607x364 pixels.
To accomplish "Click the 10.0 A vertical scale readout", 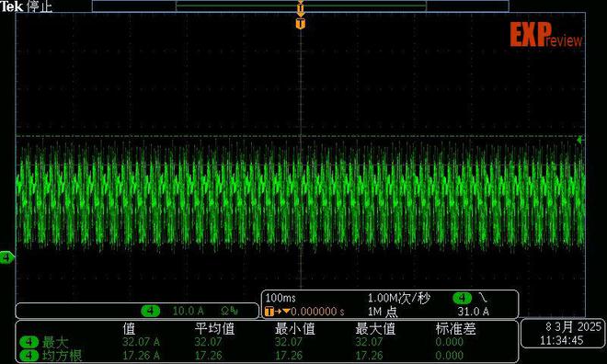I will [x=189, y=311].
